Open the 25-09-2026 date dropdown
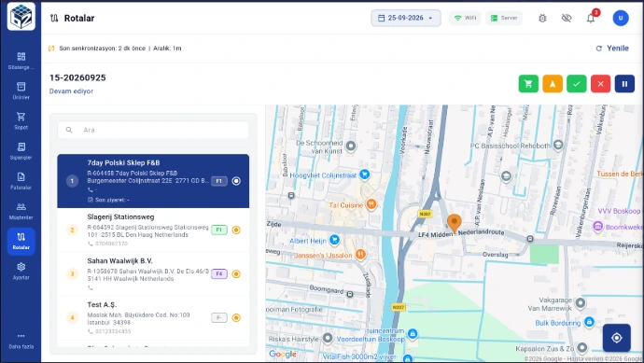Screen dimensions: 644x363 point(406,18)
